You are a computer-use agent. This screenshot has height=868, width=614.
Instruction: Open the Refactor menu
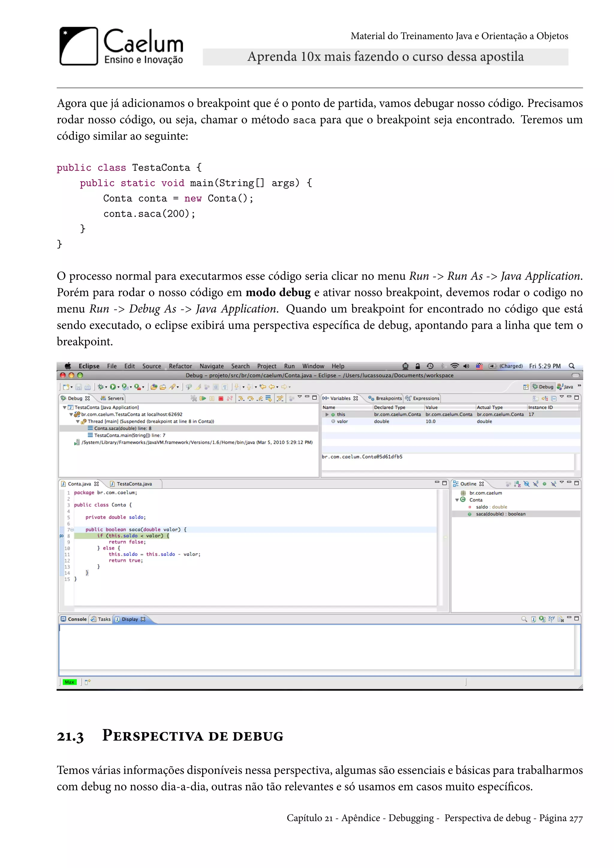point(180,366)
